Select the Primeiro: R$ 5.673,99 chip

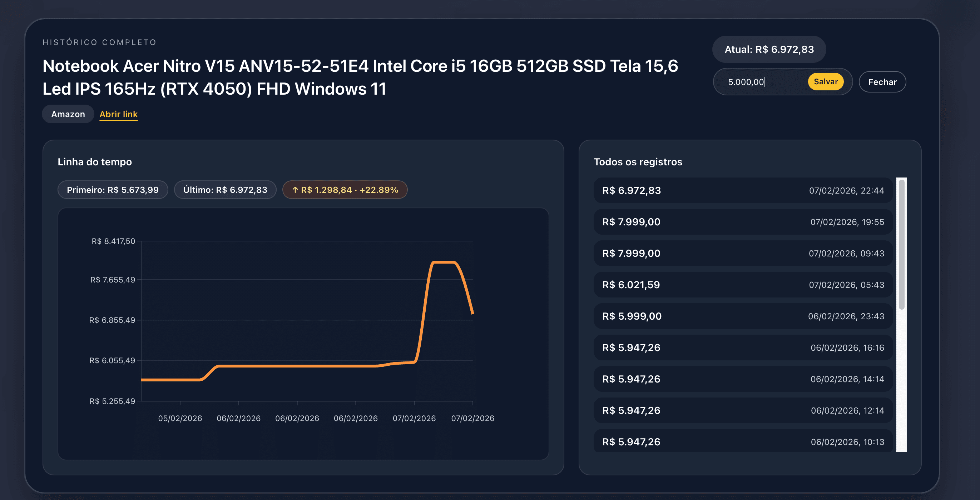coord(113,189)
